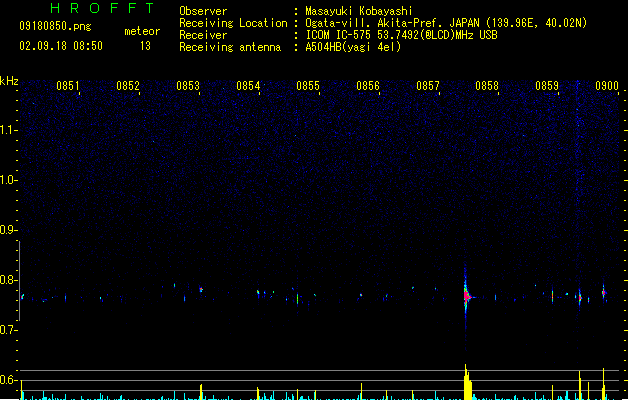The width and height of the screenshot is (629, 400).
Task: Click the meteor count value 13
Action: coord(145,46)
